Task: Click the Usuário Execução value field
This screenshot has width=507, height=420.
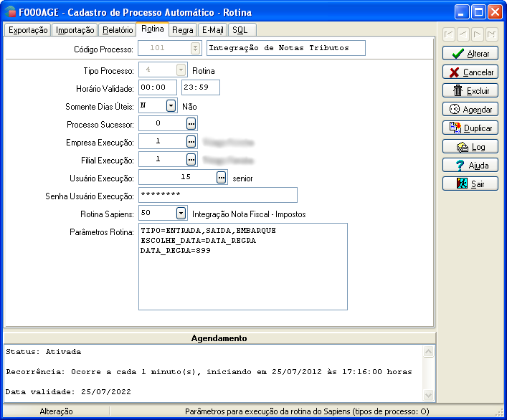Action: coord(178,177)
